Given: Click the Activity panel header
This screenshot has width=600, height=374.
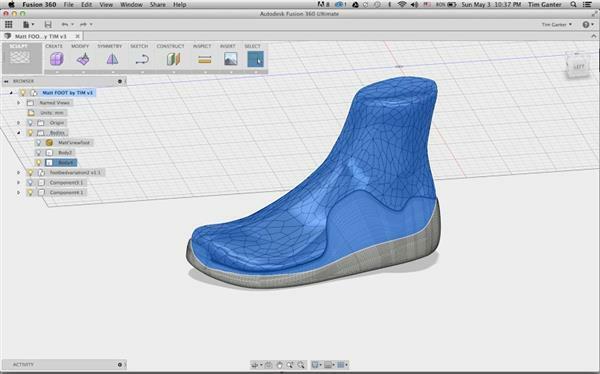Looking at the screenshot, I should [x=64, y=365].
